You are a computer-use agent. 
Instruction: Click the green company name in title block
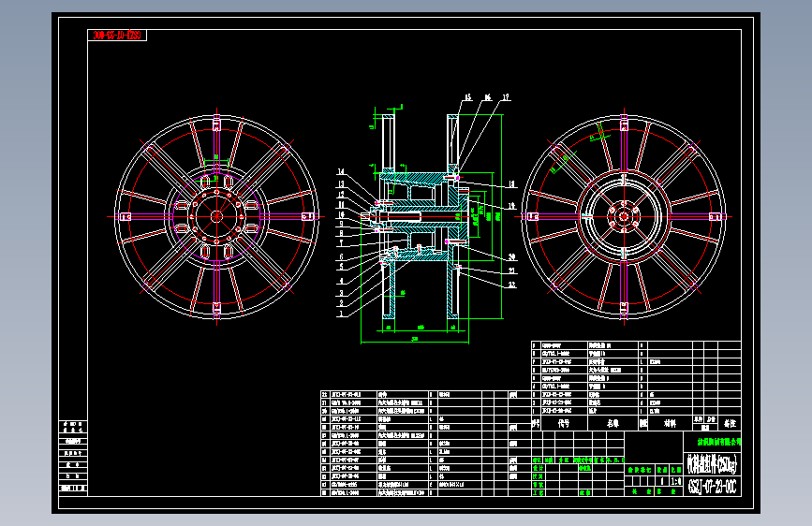coord(718,442)
